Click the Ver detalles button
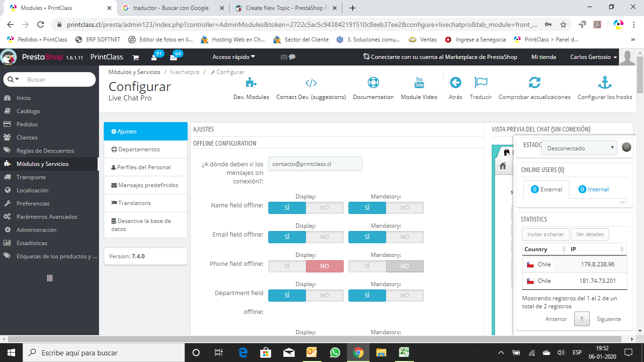The image size is (644, 362). [590, 234]
